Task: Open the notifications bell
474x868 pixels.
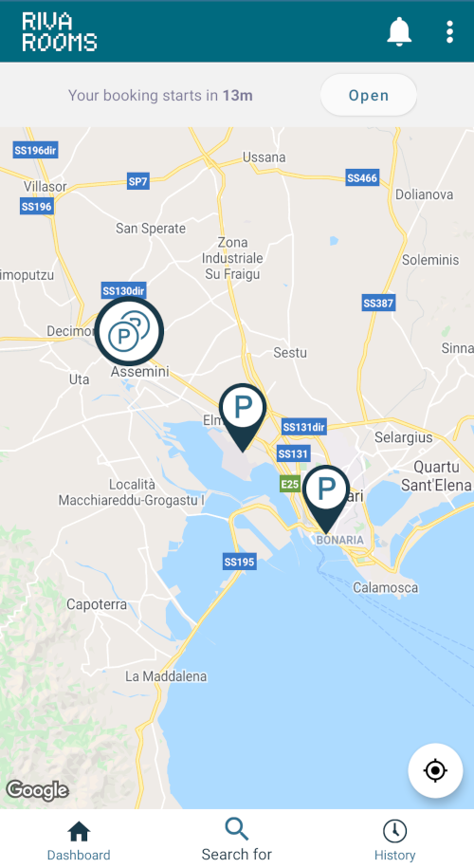Action: [399, 31]
